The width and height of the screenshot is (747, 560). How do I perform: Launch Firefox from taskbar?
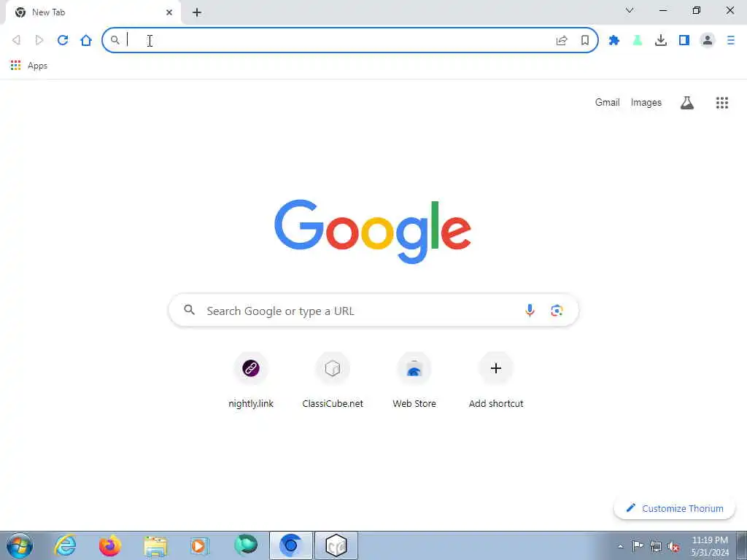pyautogui.click(x=109, y=545)
